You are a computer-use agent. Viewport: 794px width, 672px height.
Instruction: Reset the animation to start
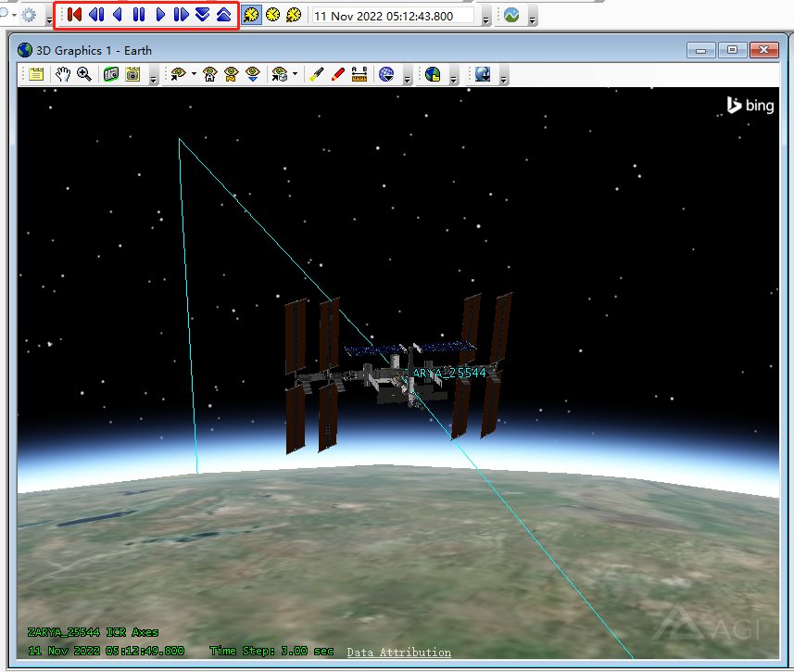click(x=75, y=15)
